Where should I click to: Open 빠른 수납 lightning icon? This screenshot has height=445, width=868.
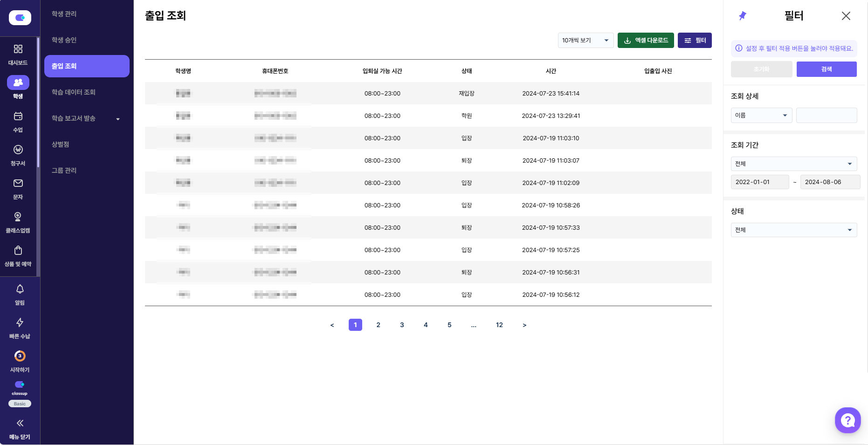click(20, 323)
